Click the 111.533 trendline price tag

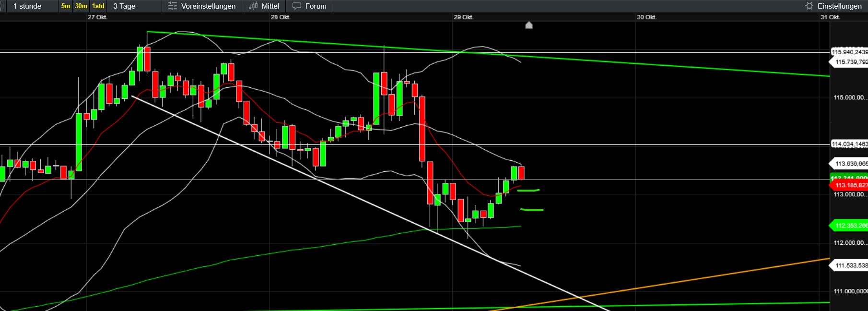point(849,265)
